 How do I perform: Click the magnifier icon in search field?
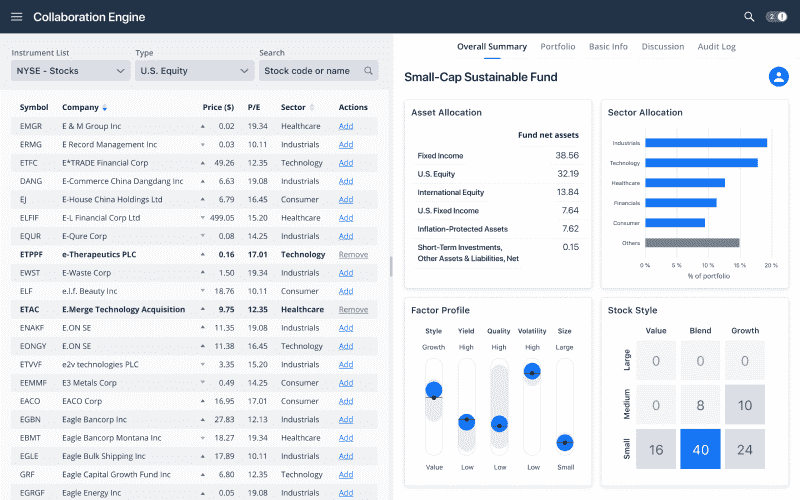[x=369, y=71]
